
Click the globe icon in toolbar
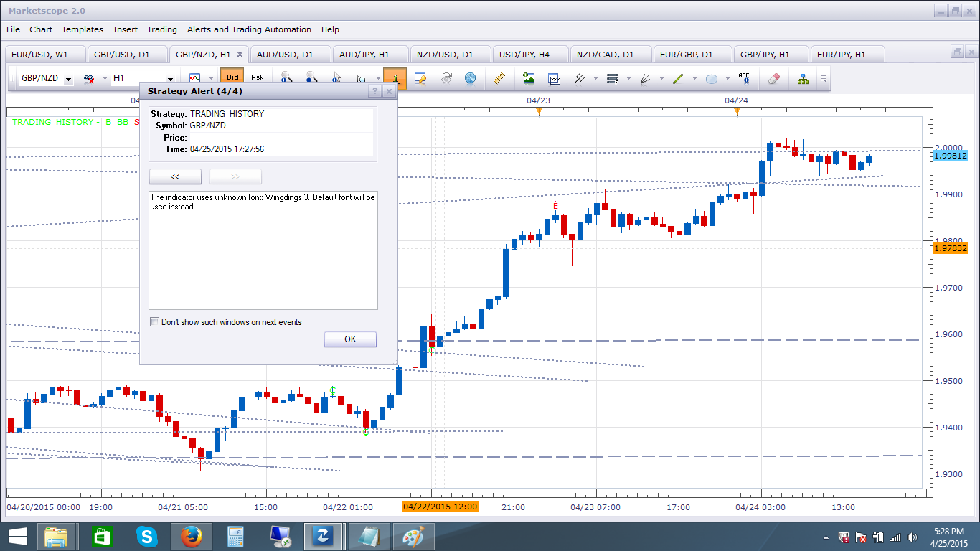click(470, 78)
